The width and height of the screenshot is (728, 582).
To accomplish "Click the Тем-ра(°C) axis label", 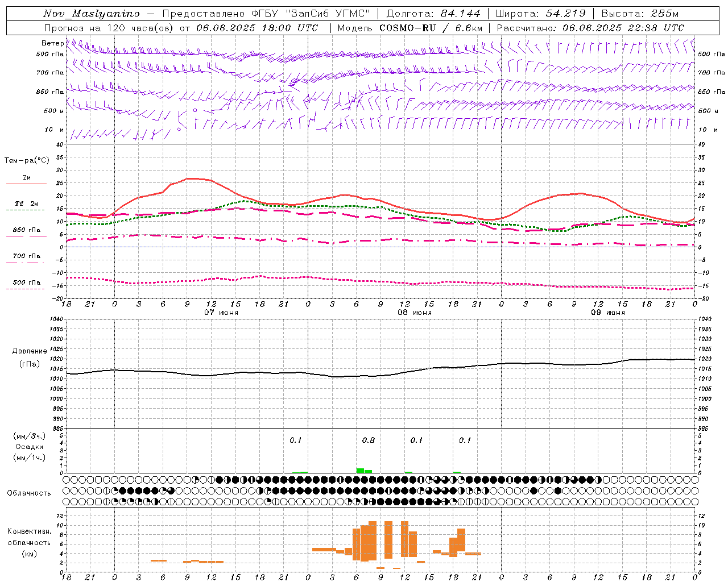I will [x=27, y=161].
